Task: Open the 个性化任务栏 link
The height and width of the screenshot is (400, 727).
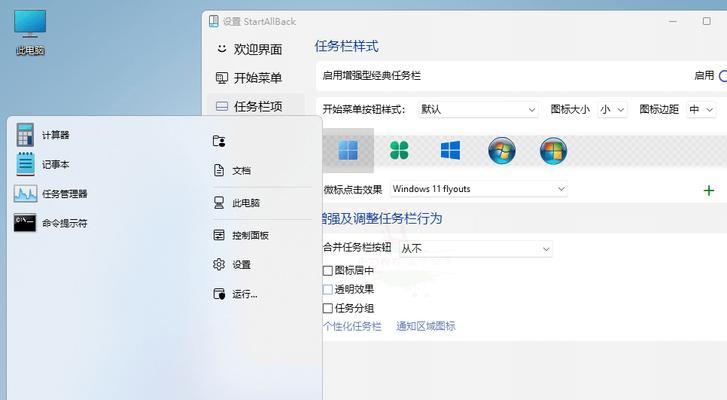Action: click(352, 326)
